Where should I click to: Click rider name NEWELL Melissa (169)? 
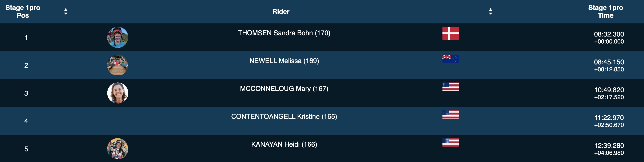pos(284,61)
